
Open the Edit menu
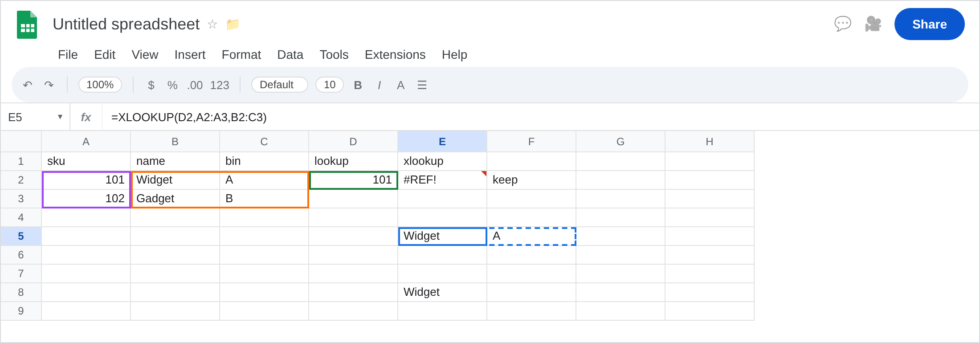(x=105, y=54)
